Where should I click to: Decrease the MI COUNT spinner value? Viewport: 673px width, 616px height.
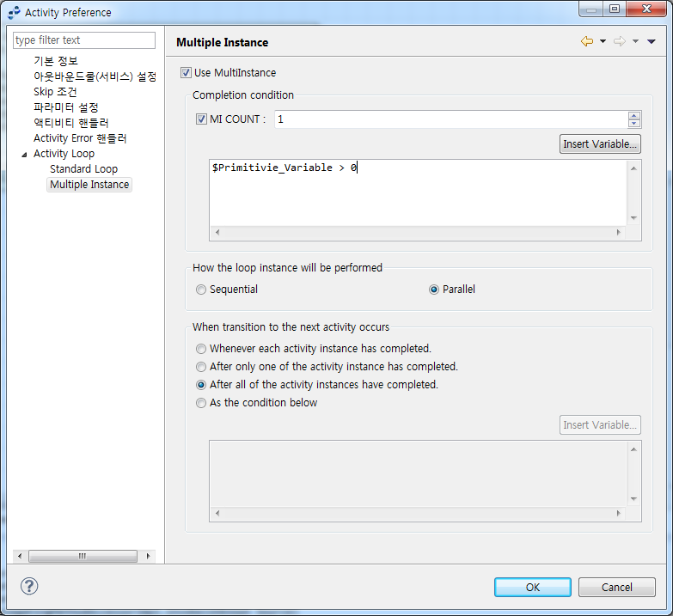(634, 123)
